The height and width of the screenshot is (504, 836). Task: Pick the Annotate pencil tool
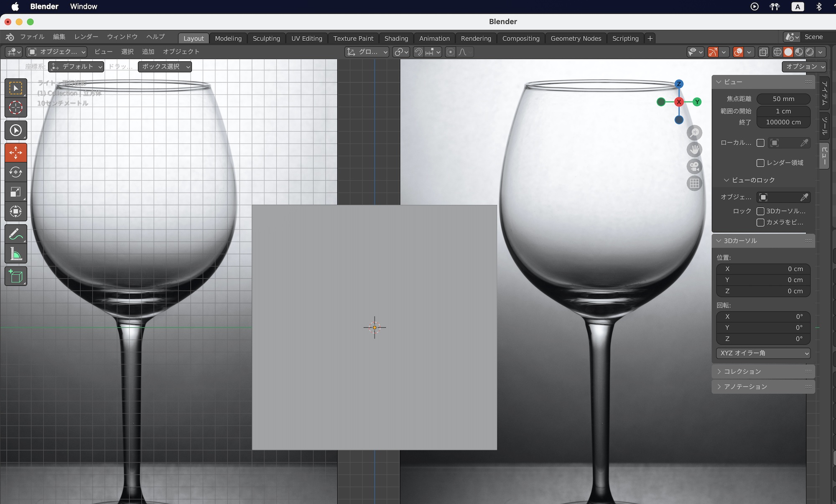pyautogui.click(x=16, y=234)
